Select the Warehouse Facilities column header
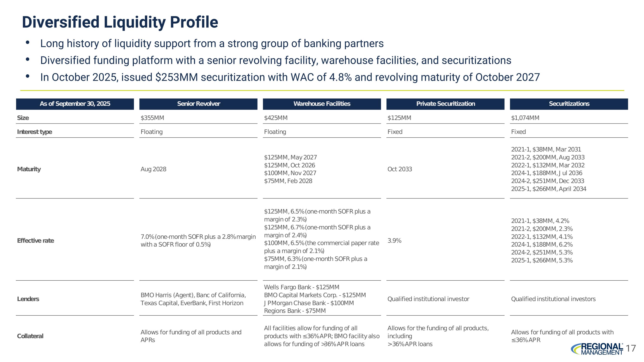Screen dimensions: 644x362 (322, 104)
